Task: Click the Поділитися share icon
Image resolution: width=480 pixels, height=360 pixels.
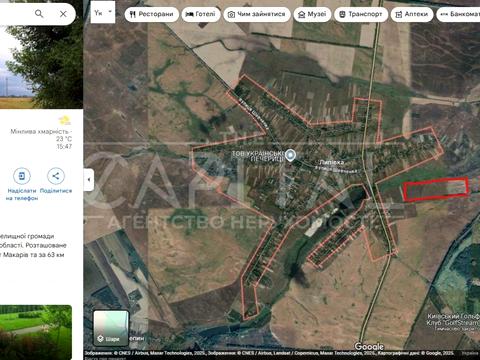Action: 56,176
